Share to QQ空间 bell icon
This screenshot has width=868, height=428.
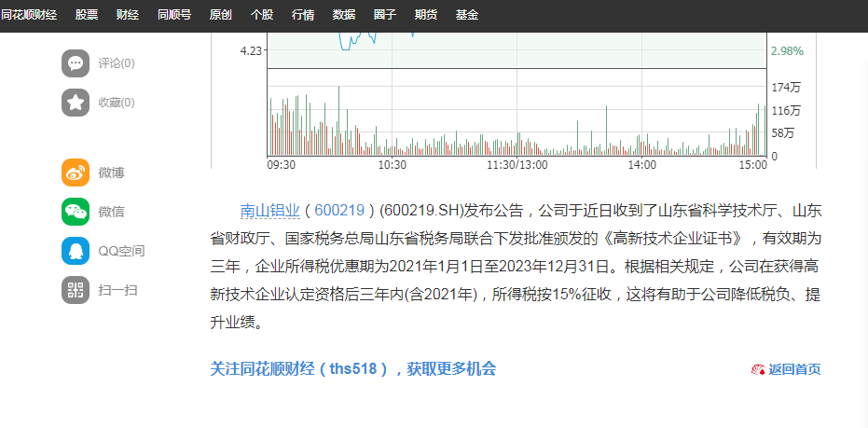[x=76, y=251]
